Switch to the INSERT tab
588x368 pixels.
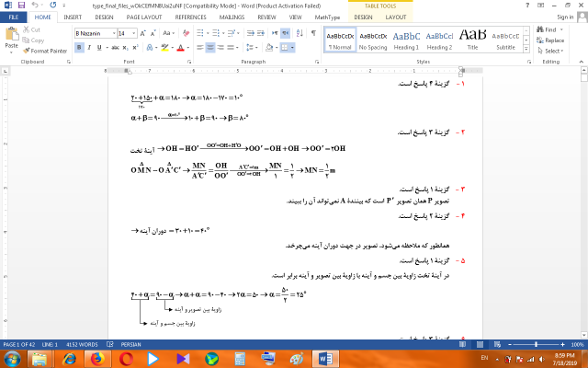point(73,17)
